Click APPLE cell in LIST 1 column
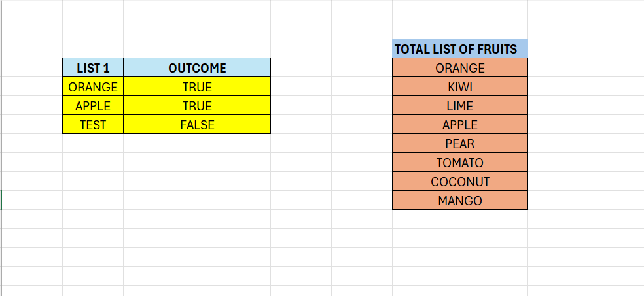644x296 pixels. pyautogui.click(x=93, y=106)
